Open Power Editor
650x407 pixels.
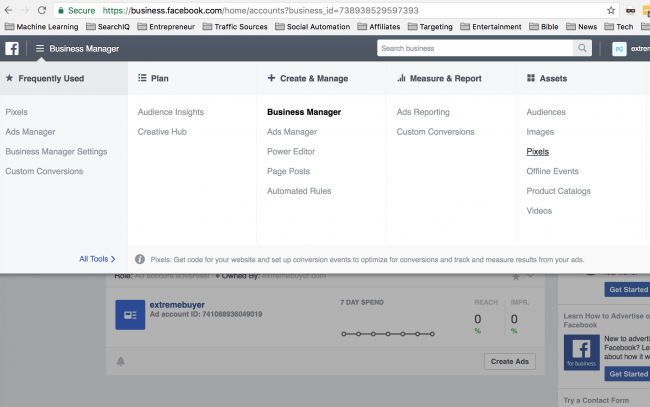click(x=291, y=152)
